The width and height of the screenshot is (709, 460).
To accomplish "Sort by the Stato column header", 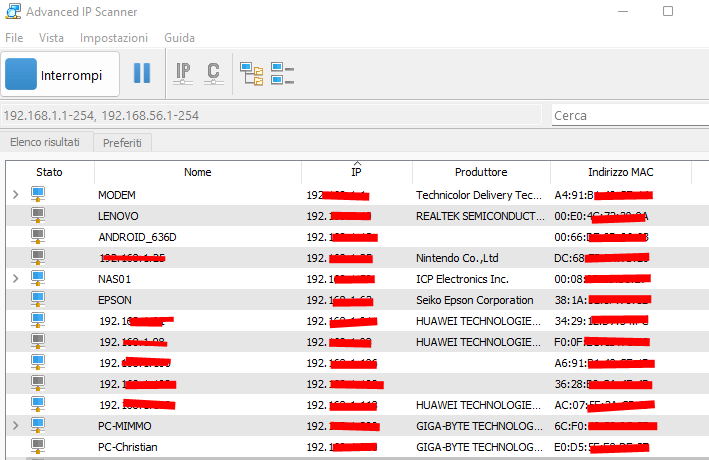I will point(49,172).
